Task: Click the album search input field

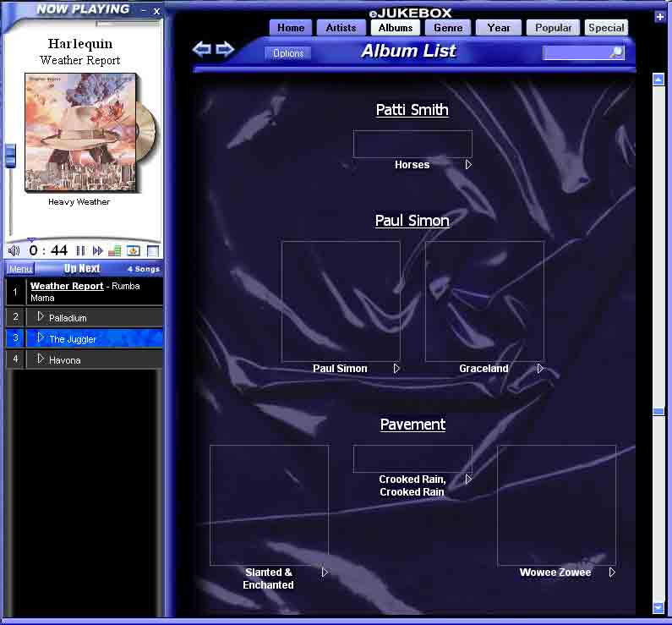Action: (576, 53)
